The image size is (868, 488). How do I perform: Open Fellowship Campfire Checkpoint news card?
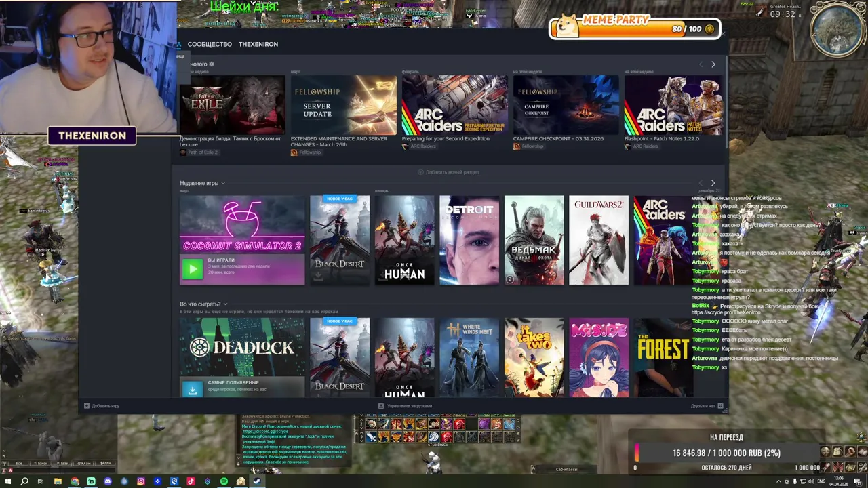[x=566, y=104]
